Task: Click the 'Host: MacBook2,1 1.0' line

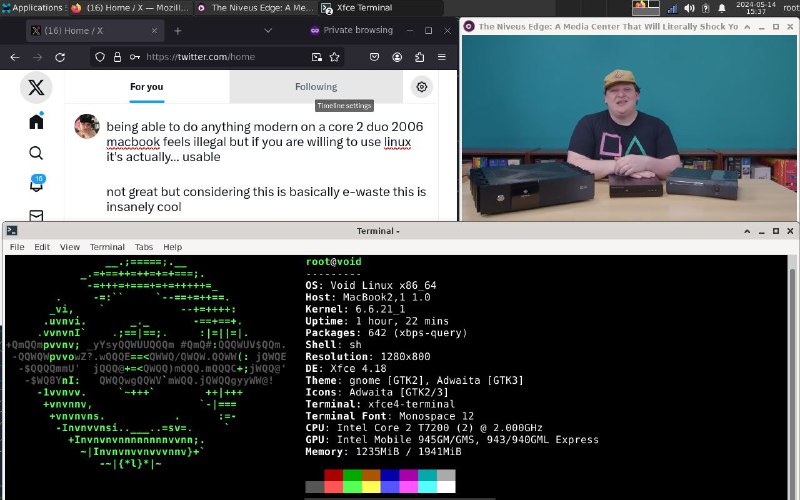Action: pos(368,297)
